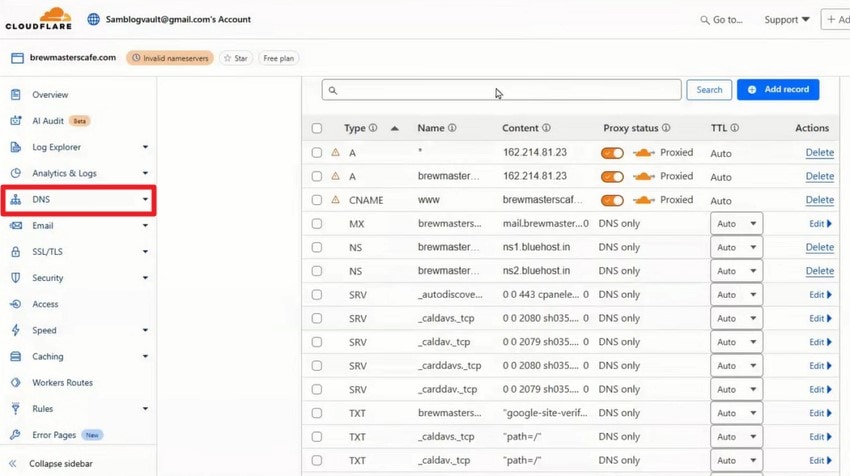Click the Speed lightning bolt icon

16,330
